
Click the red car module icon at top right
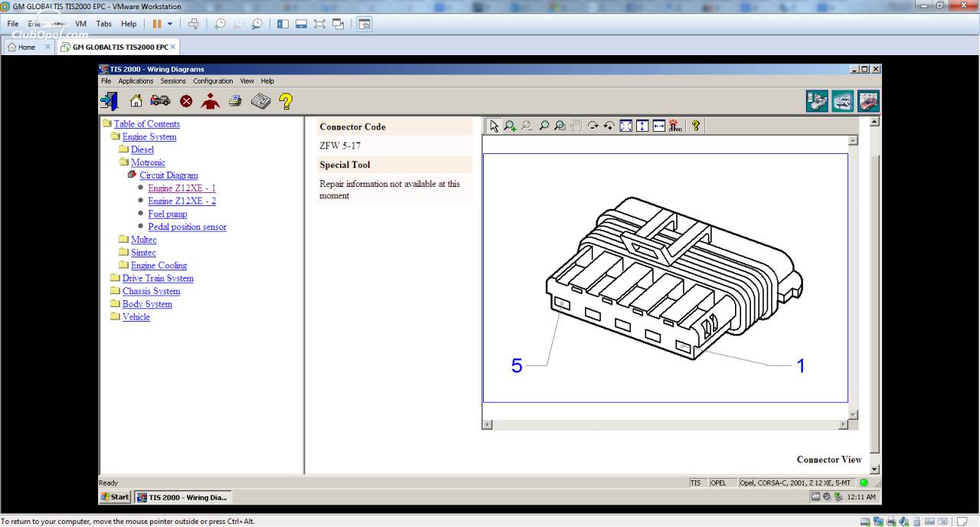coord(868,101)
